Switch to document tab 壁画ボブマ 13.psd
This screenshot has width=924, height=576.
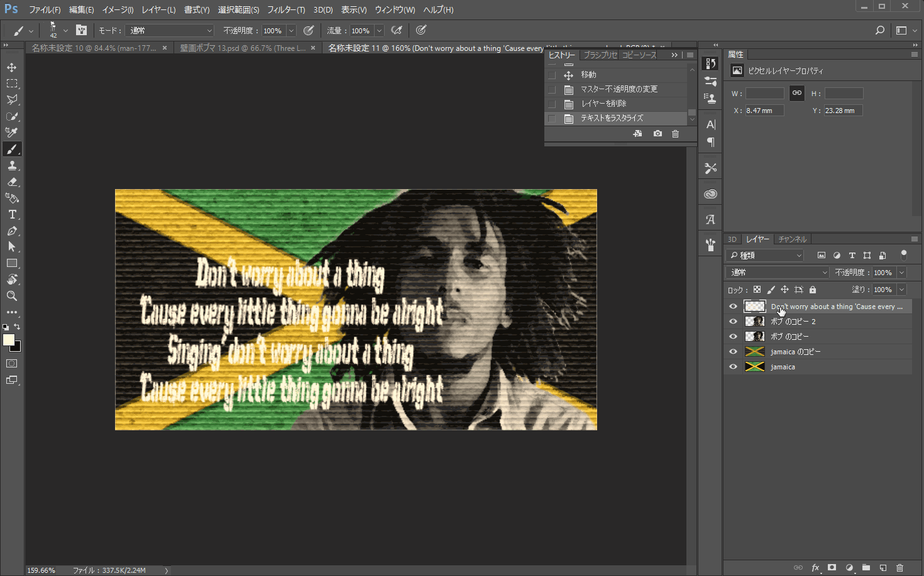[x=248, y=48]
